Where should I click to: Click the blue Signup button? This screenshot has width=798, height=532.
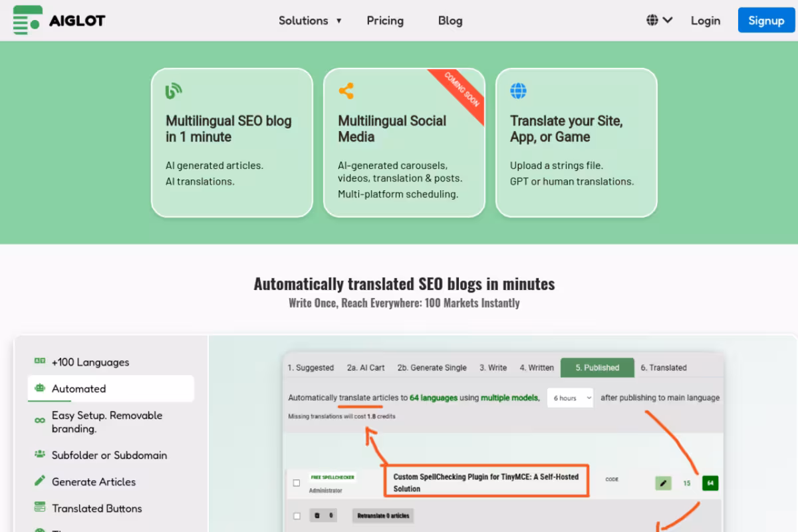tap(766, 20)
